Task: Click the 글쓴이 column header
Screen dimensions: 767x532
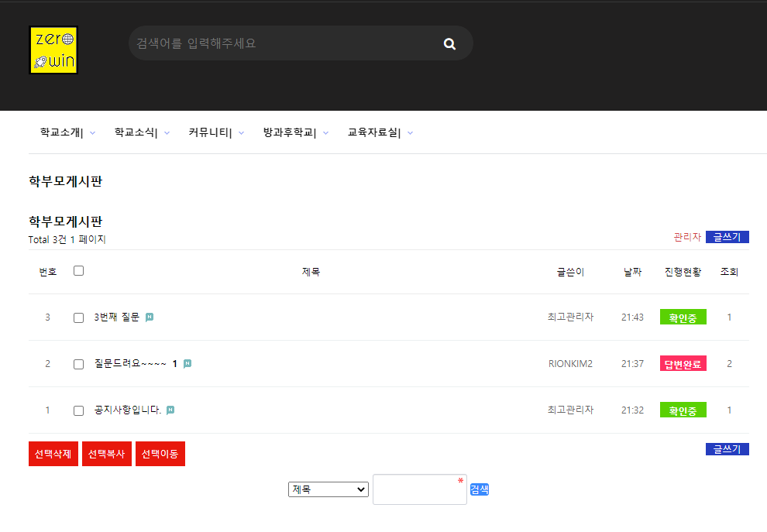Action: (x=570, y=272)
